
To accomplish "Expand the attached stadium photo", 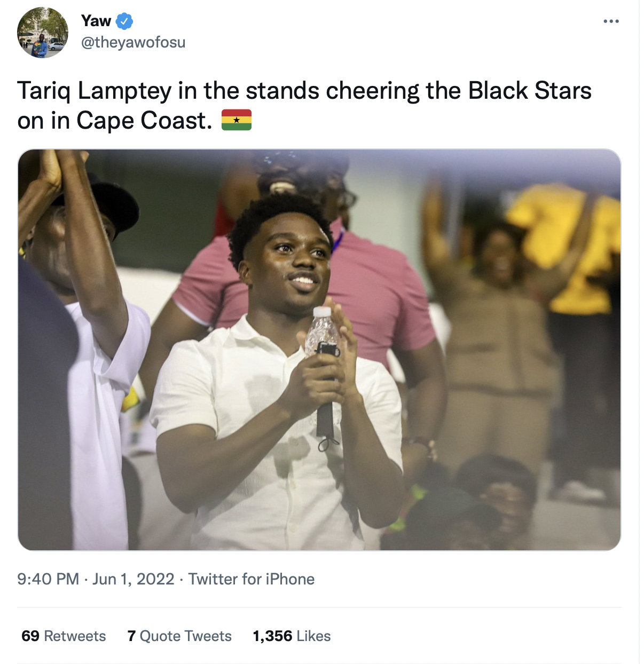I will (x=319, y=350).
